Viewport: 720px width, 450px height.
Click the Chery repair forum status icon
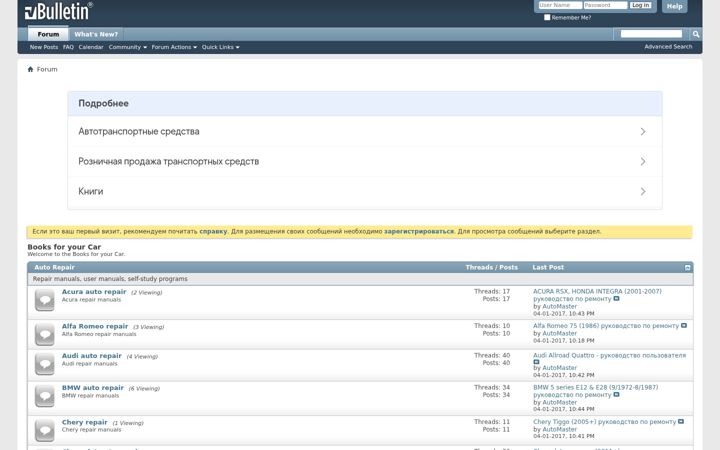point(45,430)
